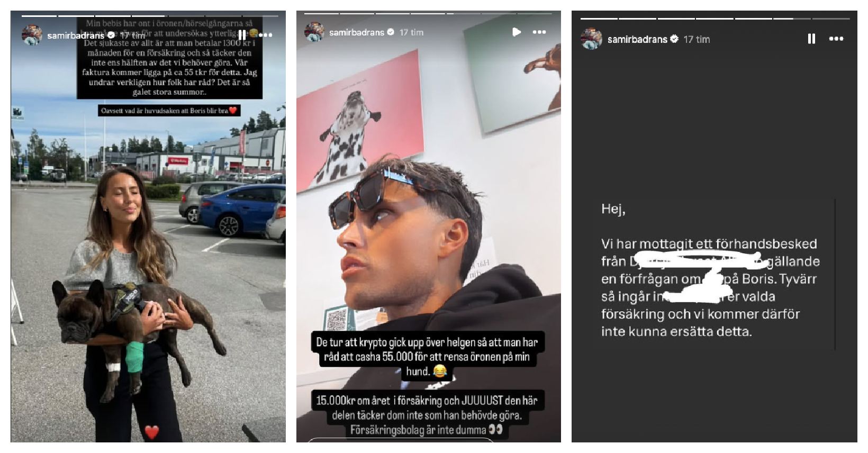Open the three-dot menu on the third story
The width and height of the screenshot is (868, 453).
point(836,39)
